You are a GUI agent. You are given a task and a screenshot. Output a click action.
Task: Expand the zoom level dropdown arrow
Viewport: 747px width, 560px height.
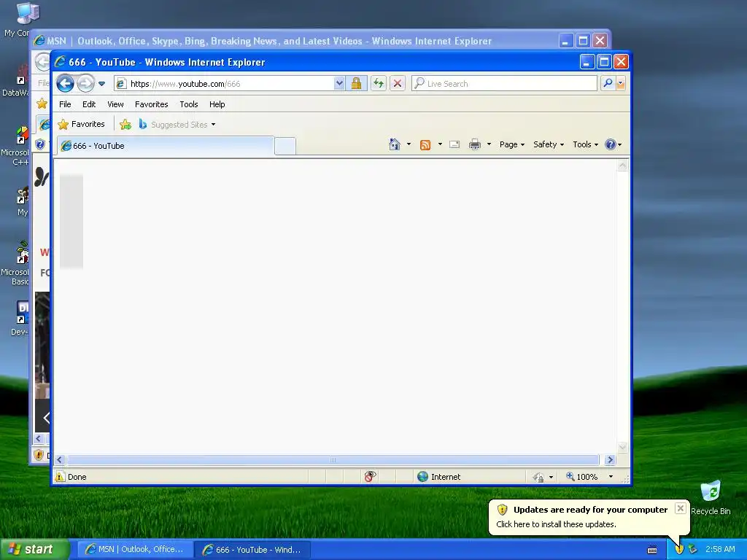(x=611, y=477)
